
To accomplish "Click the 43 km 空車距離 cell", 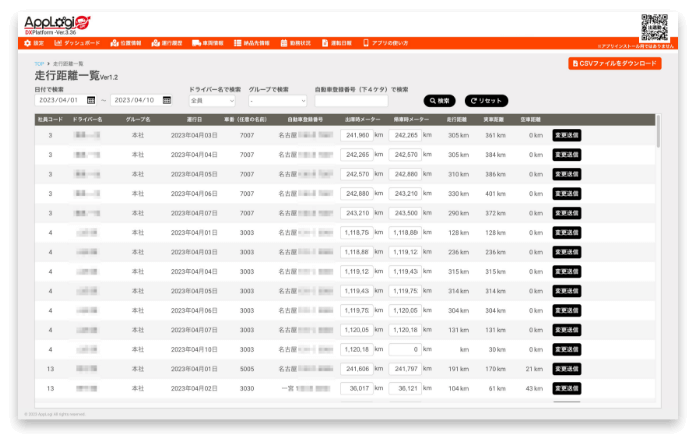I will [534, 388].
